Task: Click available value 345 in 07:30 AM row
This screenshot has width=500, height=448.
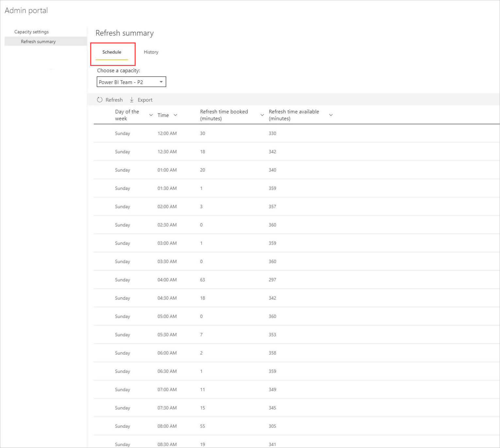Action: coord(273,408)
